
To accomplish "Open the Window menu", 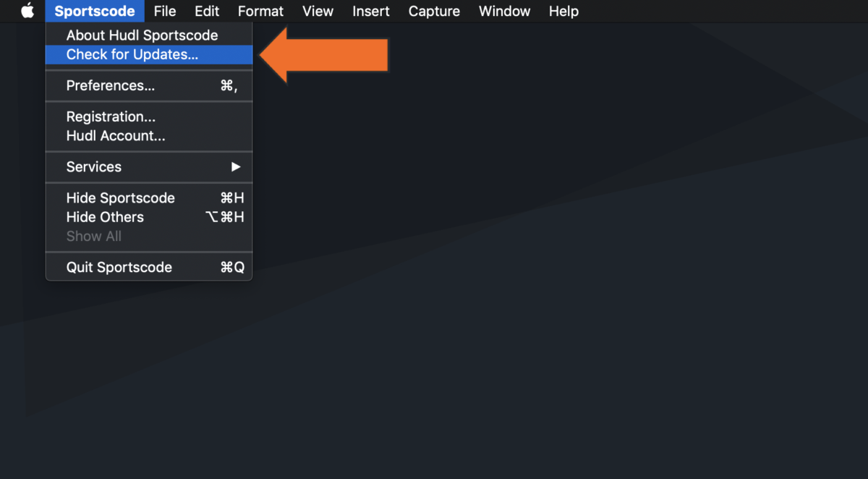I will (504, 11).
